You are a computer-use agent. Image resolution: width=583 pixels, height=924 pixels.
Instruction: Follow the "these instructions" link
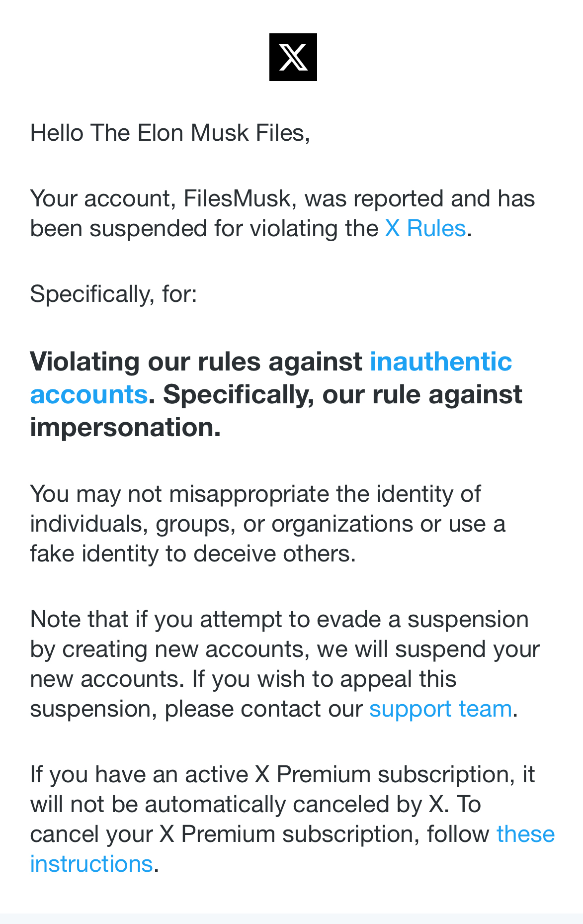point(525,834)
